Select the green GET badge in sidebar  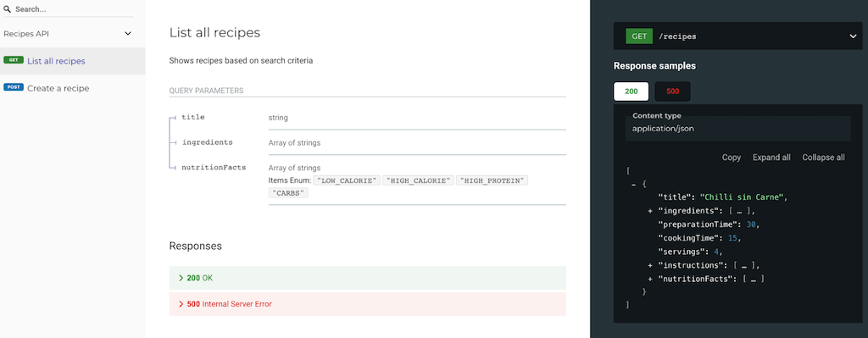(x=14, y=60)
